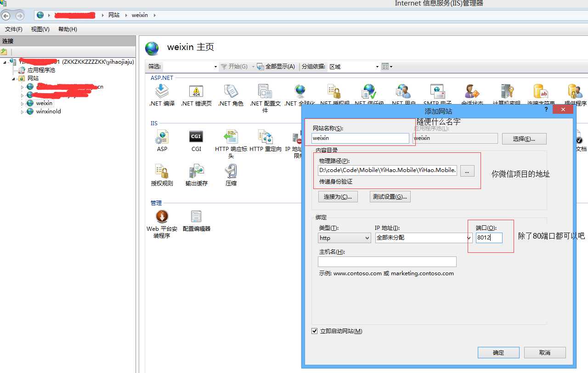Go back with the navigation back arrow
Image resolution: width=588 pixels, height=373 pixels.
pyautogui.click(x=6, y=16)
